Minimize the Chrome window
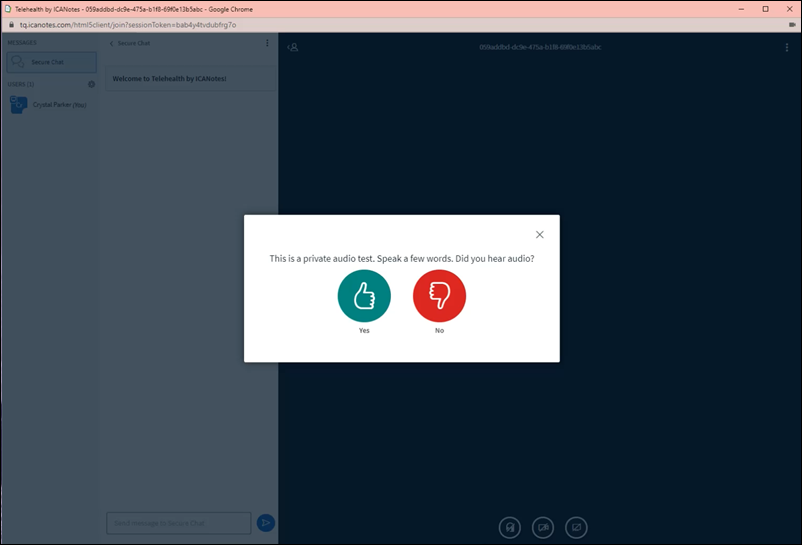This screenshot has width=802, height=545. (x=741, y=9)
